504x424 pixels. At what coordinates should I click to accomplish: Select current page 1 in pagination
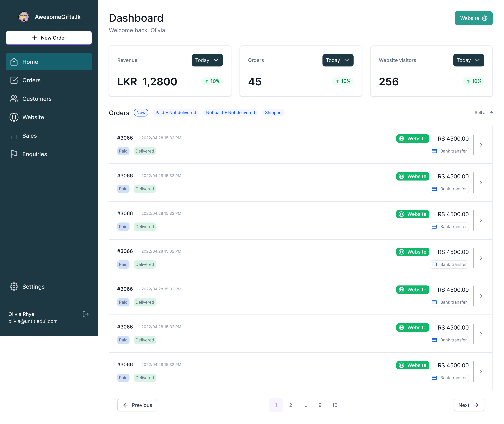(276, 405)
